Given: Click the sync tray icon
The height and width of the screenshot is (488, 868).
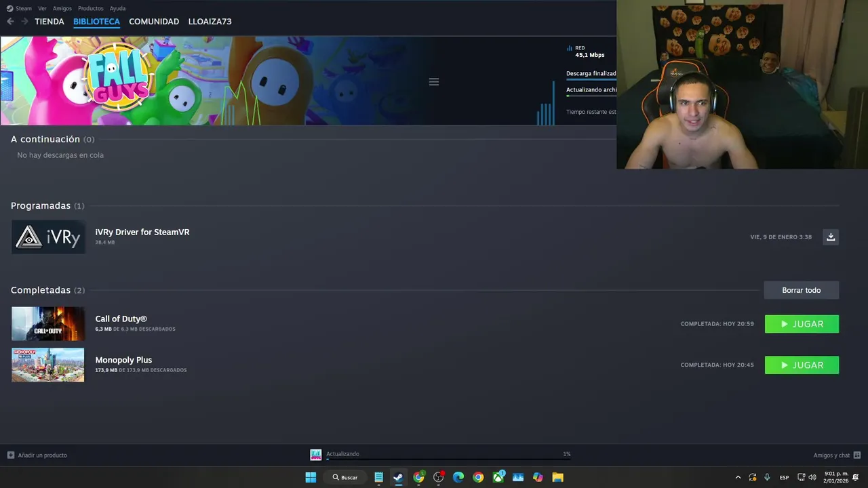Looking at the screenshot, I should (x=753, y=477).
